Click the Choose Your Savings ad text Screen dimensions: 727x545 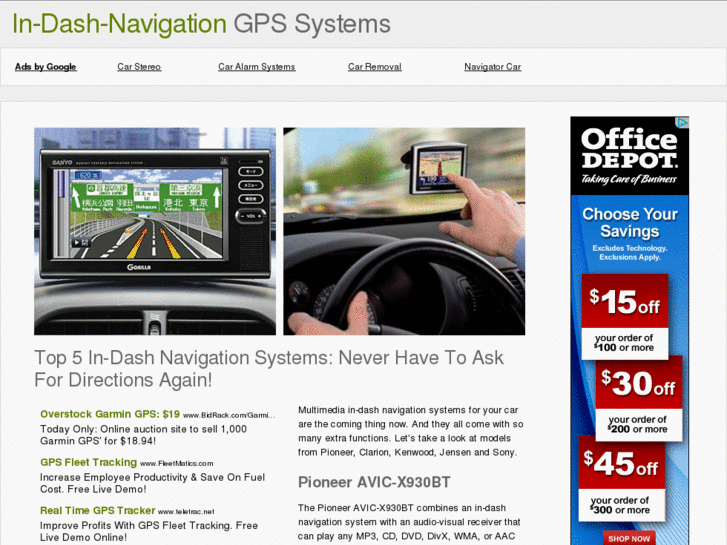pos(630,223)
